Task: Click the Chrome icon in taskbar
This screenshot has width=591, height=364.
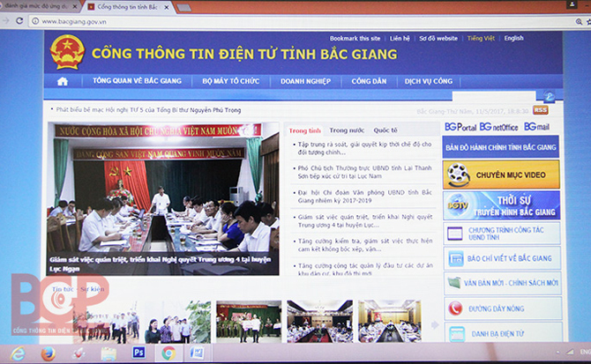Action: (168, 353)
